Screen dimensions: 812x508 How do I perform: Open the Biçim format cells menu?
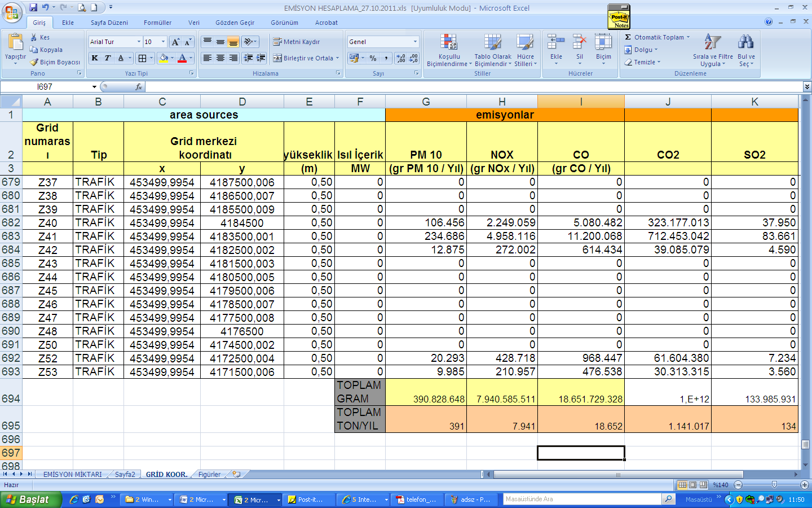(x=603, y=50)
